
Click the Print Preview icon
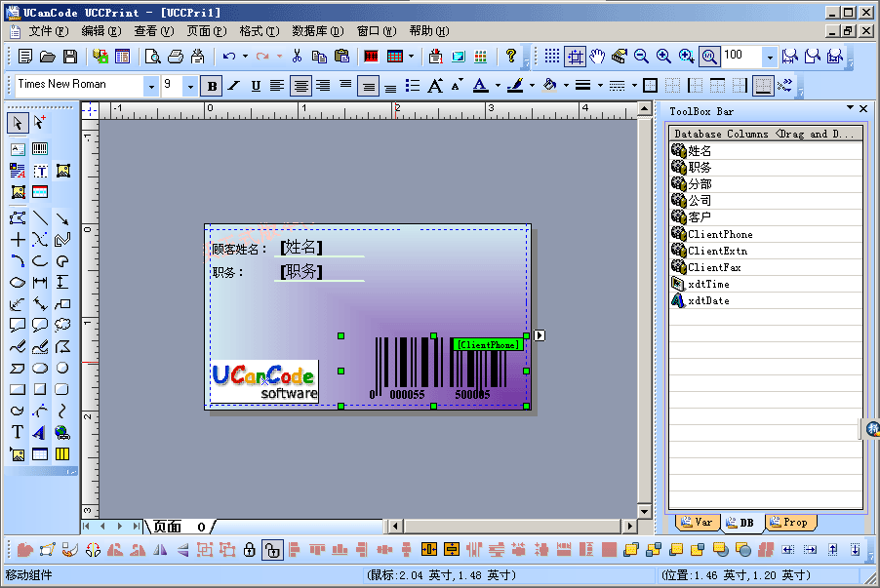pos(152,57)
